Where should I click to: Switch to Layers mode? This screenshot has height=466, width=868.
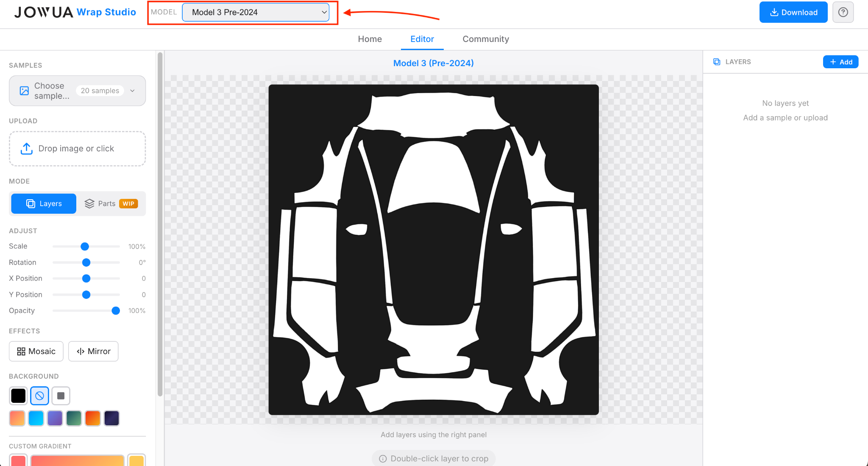[x=44, y=204]
